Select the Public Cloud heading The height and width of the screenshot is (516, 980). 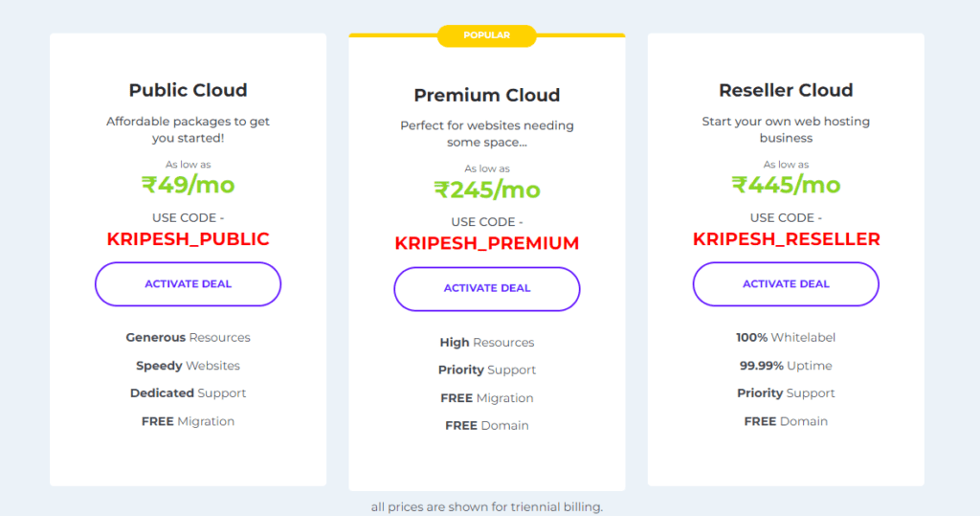[x=188, y=90]
